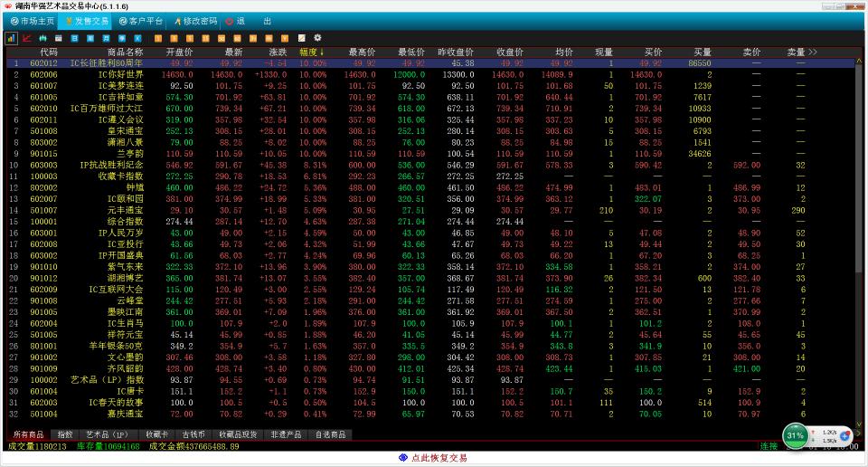The height and width of the screenshot is (467, 868).
Task: Select row IC长征胜利80周年
Action: [x=430, y=63]
